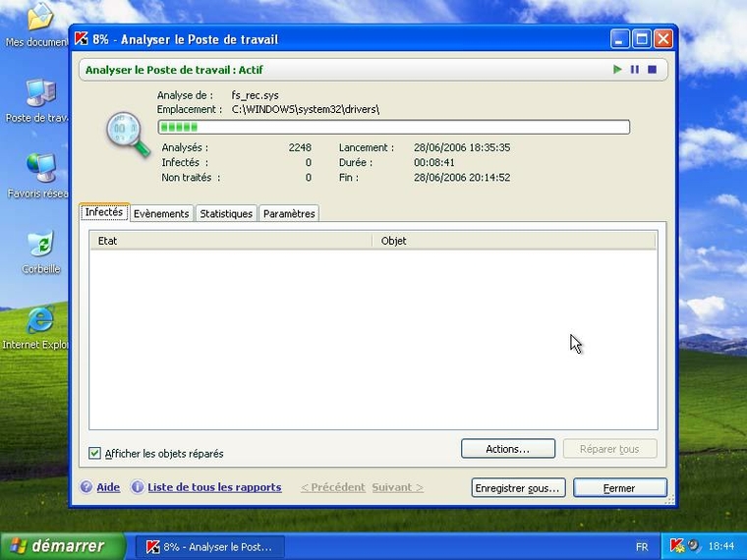Viewport: 747px width, 560px height.
Task: Click the Analysés count 2248
Action: (300, 147)
